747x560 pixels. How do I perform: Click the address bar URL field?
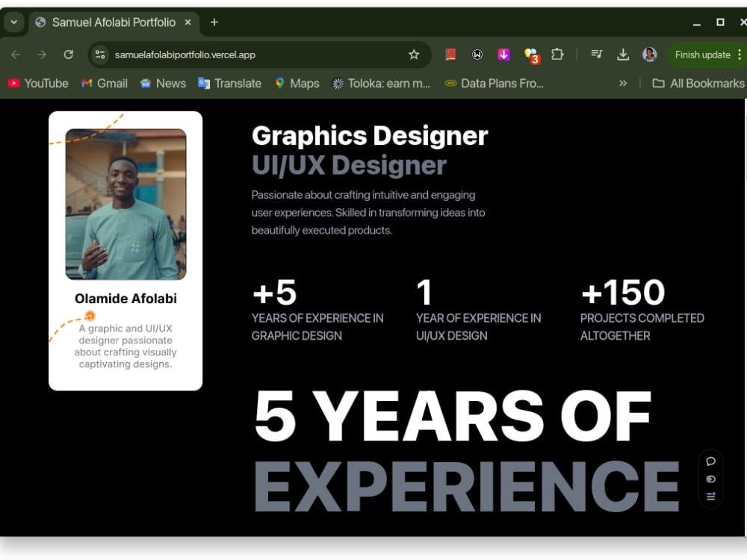pos(260,55)
